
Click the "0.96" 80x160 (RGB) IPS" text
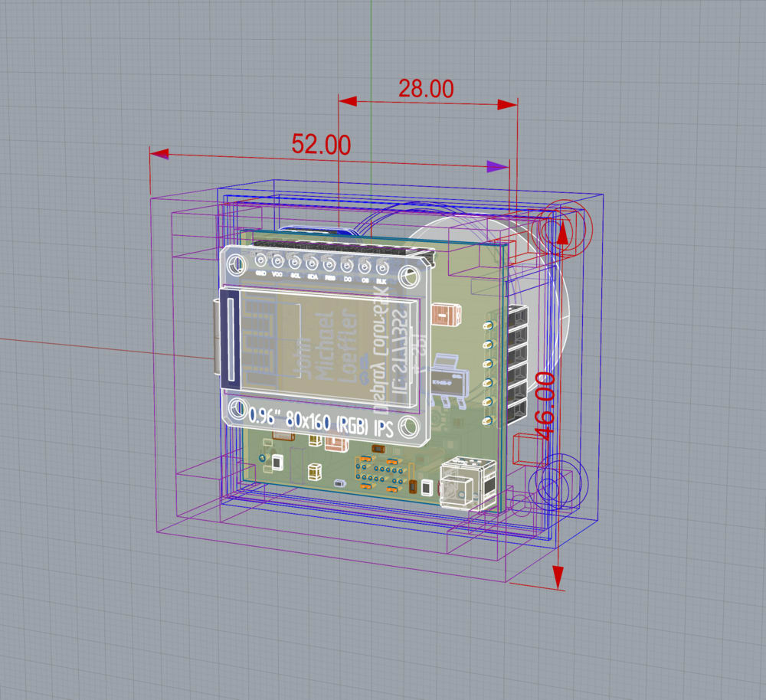pyautogui.click(x=321, y=421)
